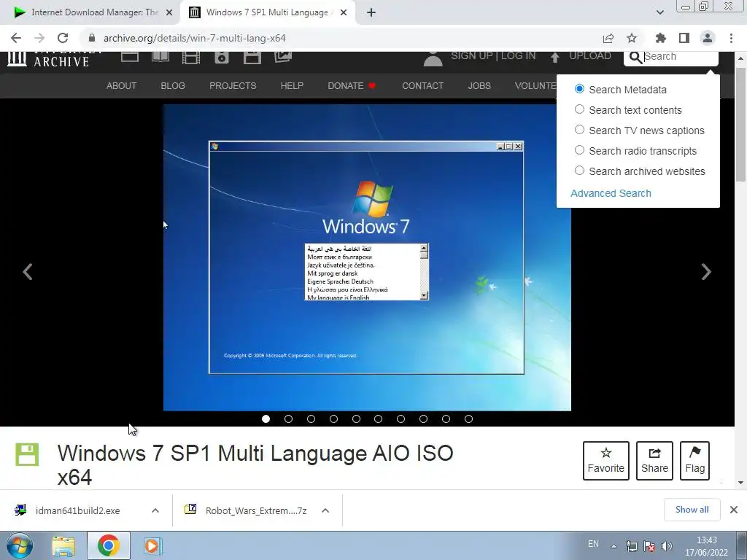Image resolution: width=747 pixels, height=560 pixels.
Task: Open Chrome extensions puzzle icon
Action: coord(660,38)
